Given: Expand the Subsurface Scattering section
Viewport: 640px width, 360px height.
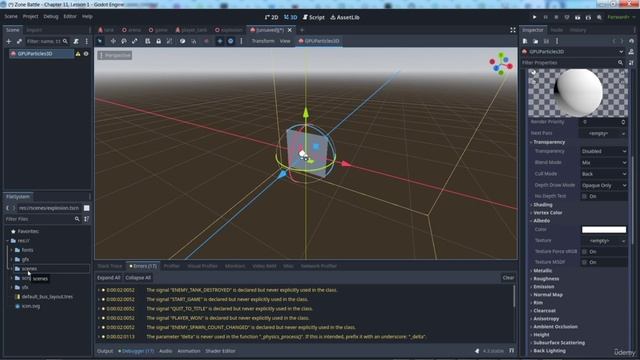Looking at the screenshot, I should click(558, 342).
